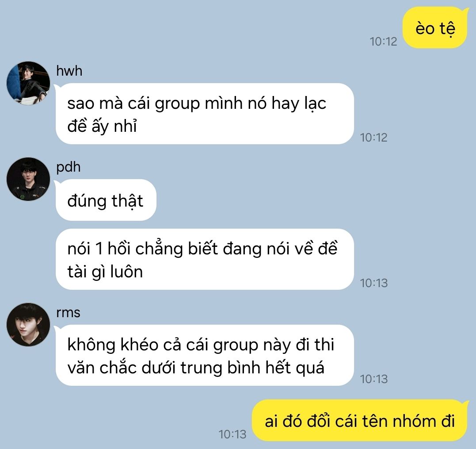Click the 10:13 timestamp beside pdh's message
The image size is (476, 449).
click(374, 283)
